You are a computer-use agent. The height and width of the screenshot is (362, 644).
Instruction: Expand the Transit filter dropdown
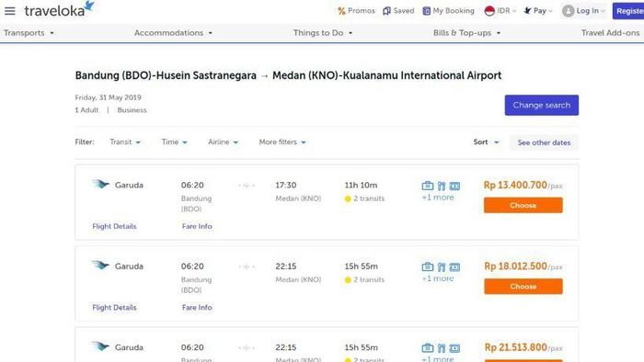coord(125,141)
